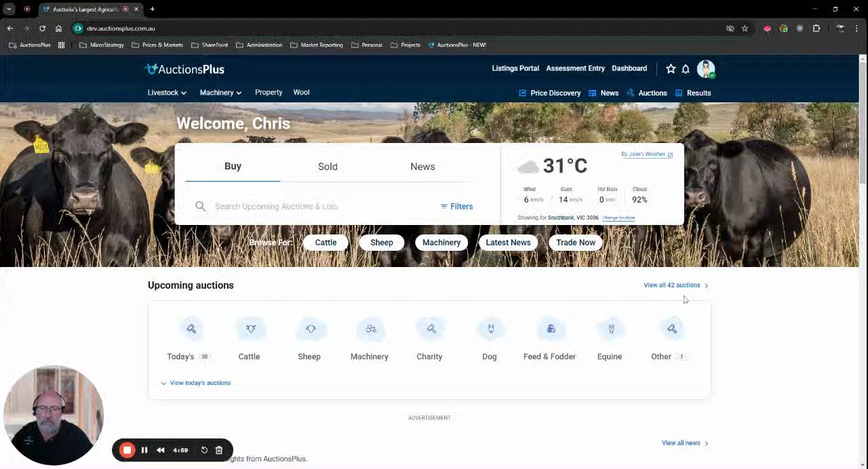This screenshot has height=469, width=868.
Task: Open the notifications bell
Action: coord(686,69)
